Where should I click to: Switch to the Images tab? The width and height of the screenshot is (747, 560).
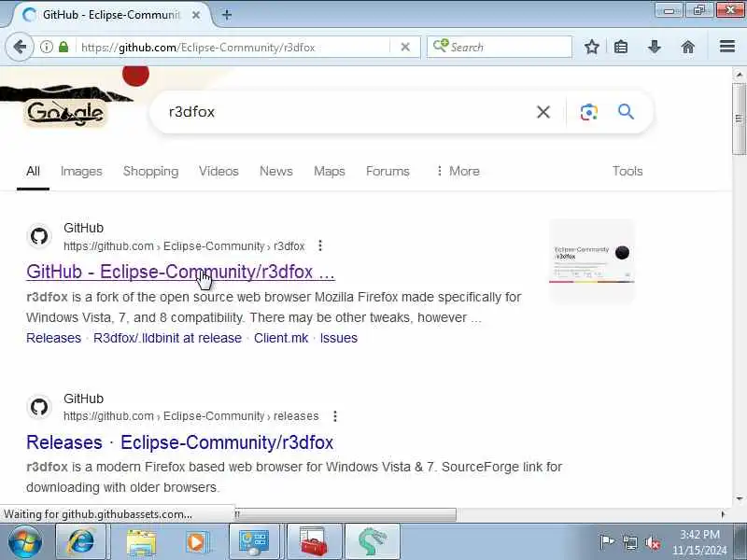[x=81, y=172]
